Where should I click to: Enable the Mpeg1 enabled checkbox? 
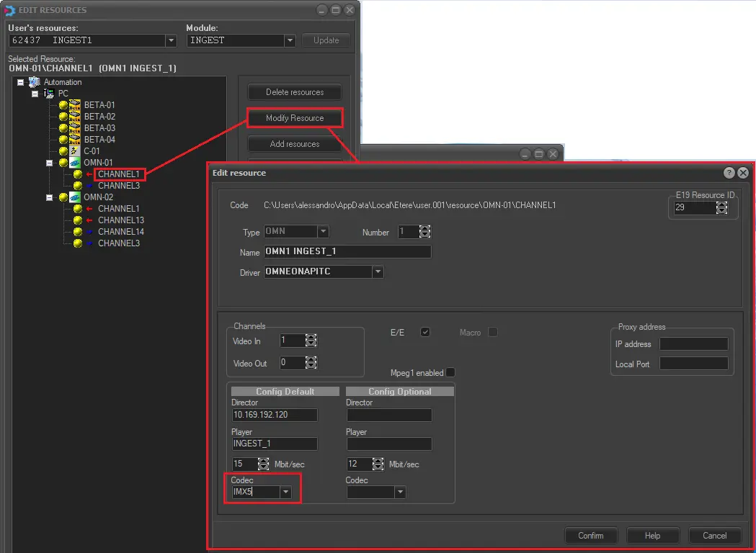450,372
